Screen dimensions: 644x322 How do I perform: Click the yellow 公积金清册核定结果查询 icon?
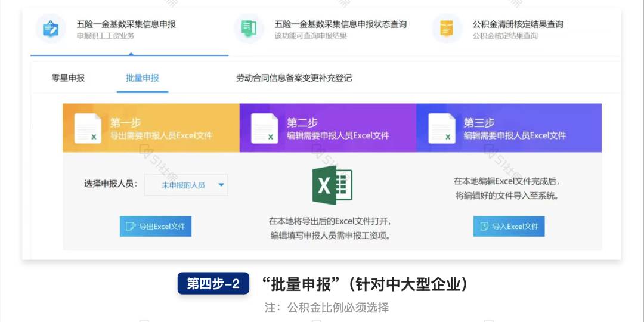[447, 29]
